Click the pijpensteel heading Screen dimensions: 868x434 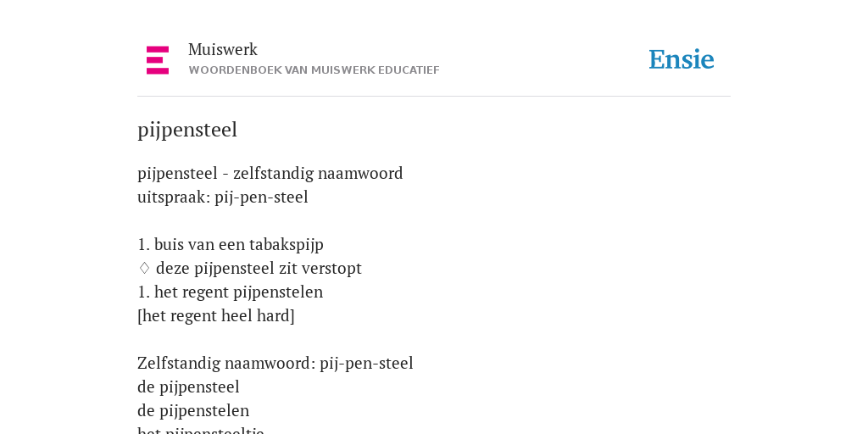[187, 130]
